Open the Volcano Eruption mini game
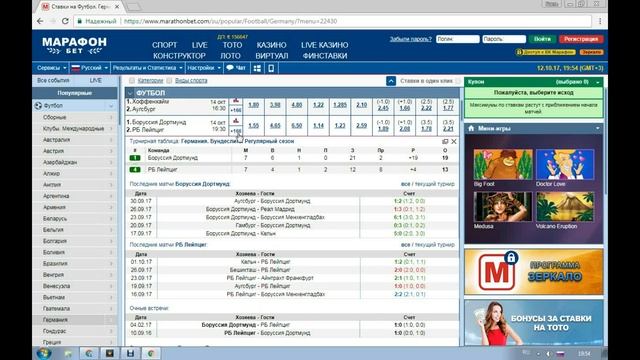 [x=565, y=207]
